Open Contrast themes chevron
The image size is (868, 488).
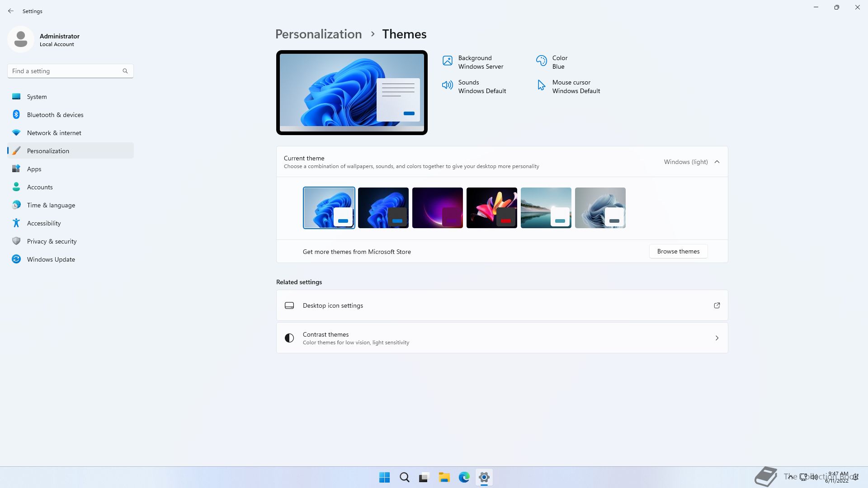pos(717,338)
